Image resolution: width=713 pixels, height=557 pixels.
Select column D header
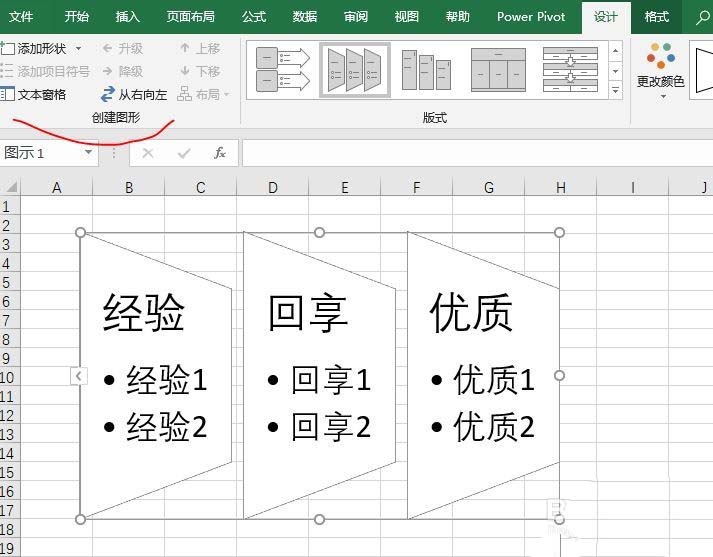point(272,187)
